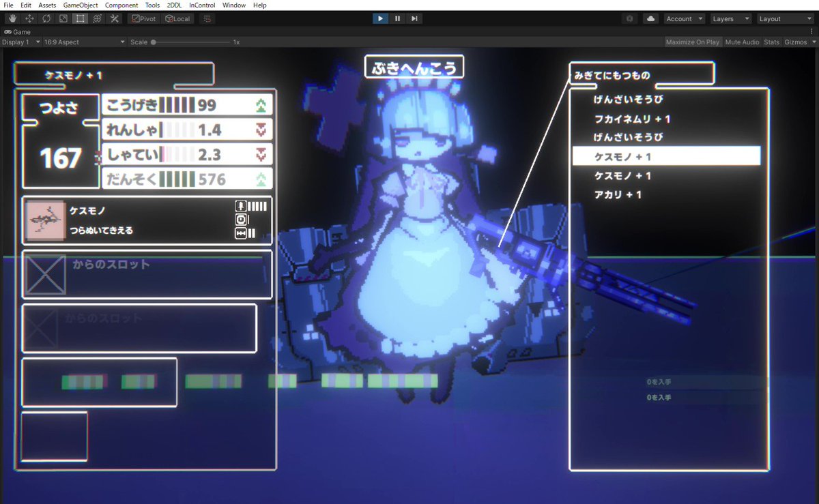Open custom editor tools icon
The width and height of the screenshot is (819, 504).
pos(115,18)
